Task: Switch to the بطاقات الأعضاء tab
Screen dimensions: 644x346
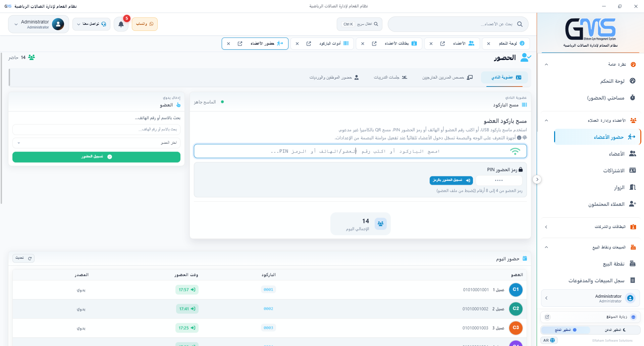Action: (400, 44)
